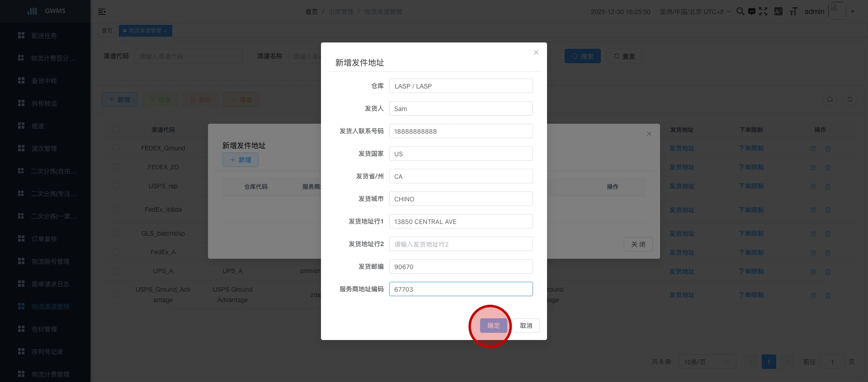Open 拆柜转运 sidebar menu
This screenshot has height=382, width=868.
tap(45, 103)
